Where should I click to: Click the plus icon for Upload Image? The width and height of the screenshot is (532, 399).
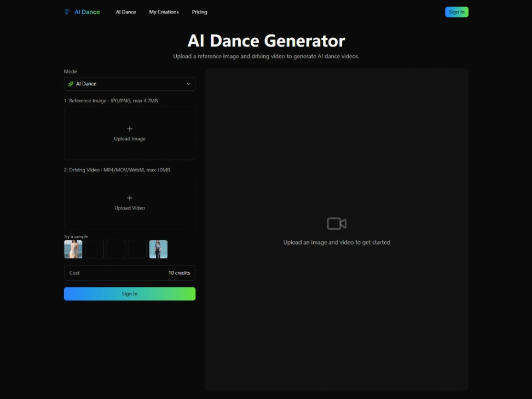point(130,129)
